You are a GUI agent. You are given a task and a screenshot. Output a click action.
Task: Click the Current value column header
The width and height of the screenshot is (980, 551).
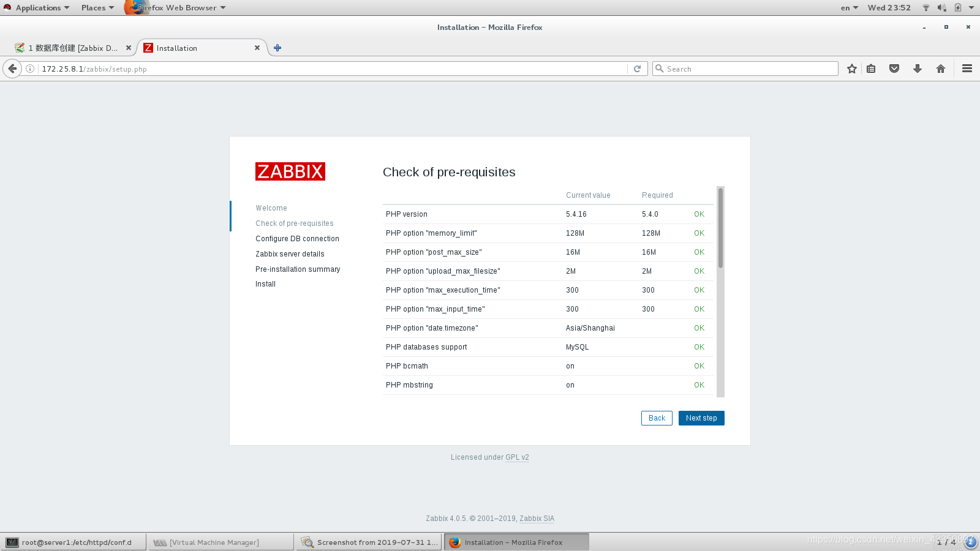(588, 195)
